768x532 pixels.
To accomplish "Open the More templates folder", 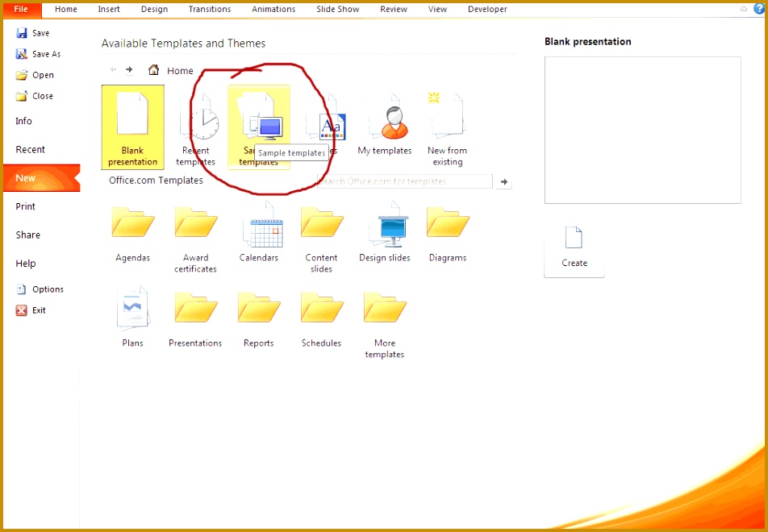I will pos(385,324).
